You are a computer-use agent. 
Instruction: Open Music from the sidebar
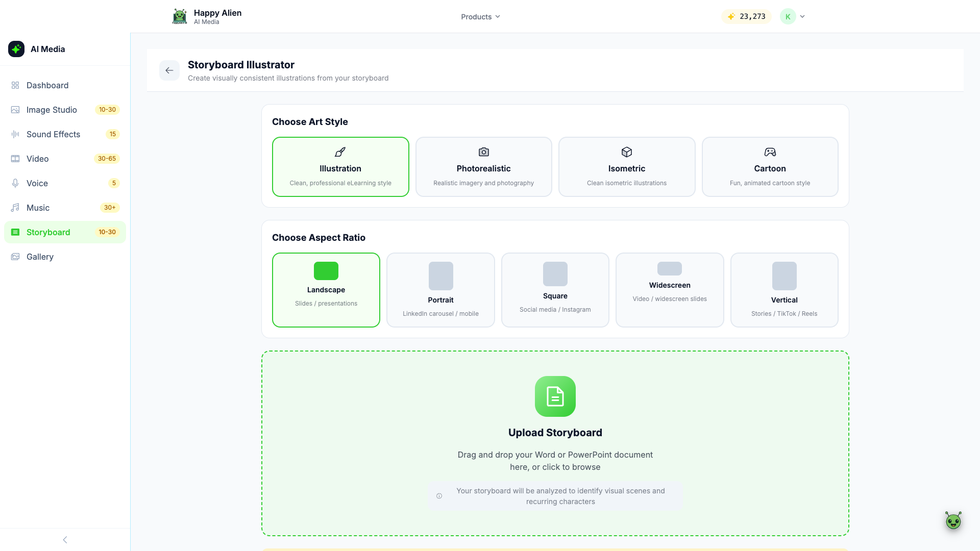click(38, 208)
